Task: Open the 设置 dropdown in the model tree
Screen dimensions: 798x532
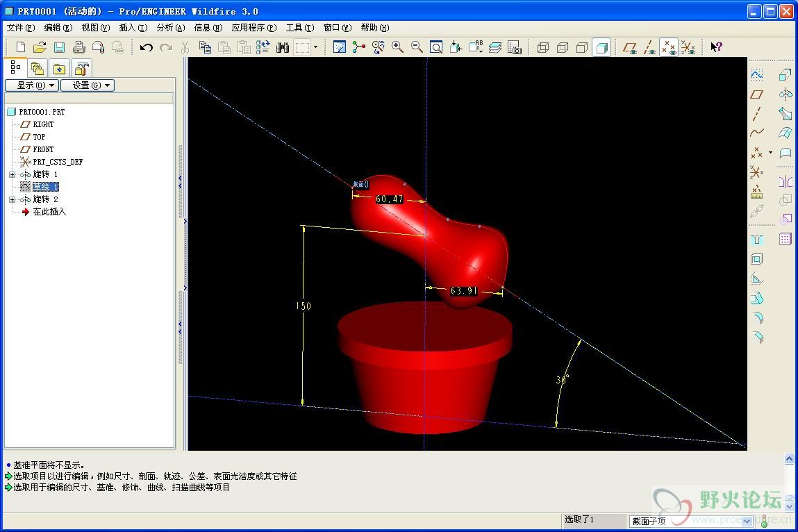Action: pos(88,85)
